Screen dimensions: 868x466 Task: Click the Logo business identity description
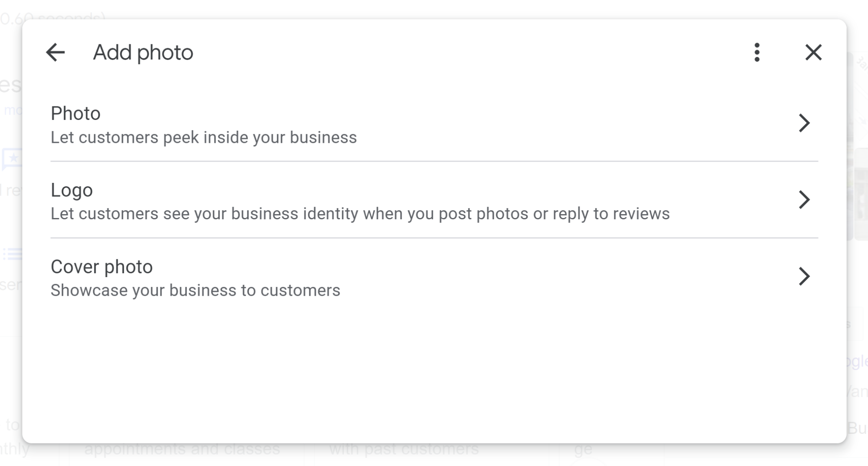click(360, 214)
